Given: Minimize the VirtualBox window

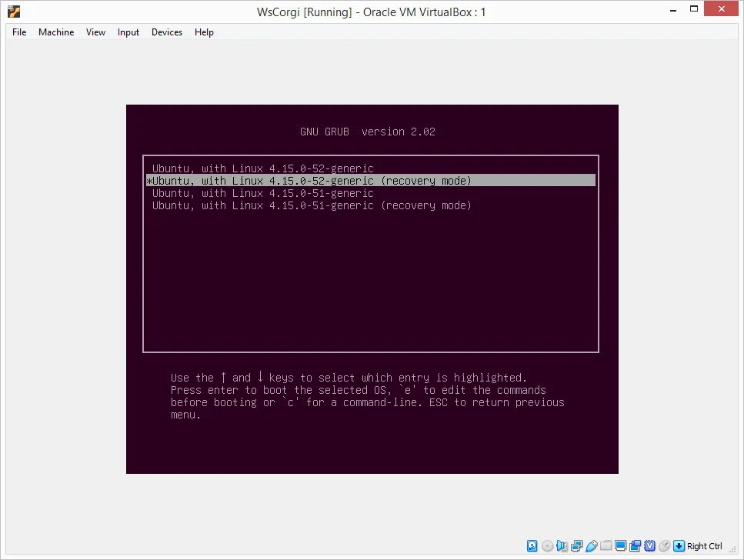Looking at the screenshot, I should pos(672,10).
